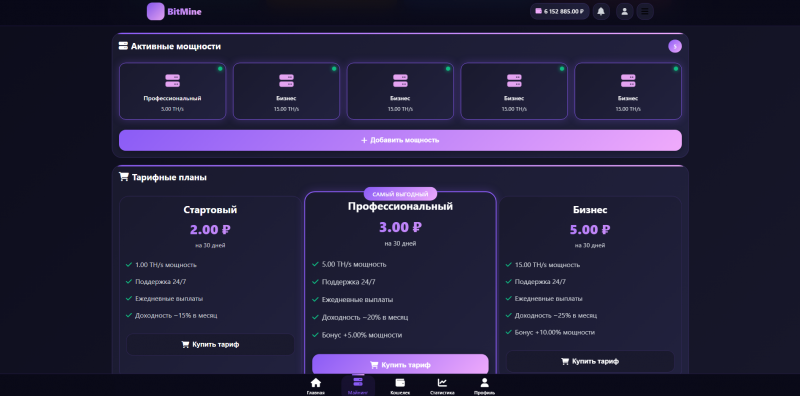The width and height of the screenshot is (800, 396).
Task: Click cart icon on Стартовый Купить тариф
Action: pyautogui.click(x=185, y=344)
